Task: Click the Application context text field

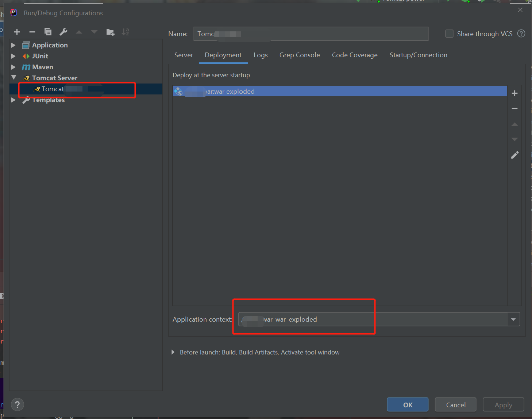Action: (x=373, y=319)
